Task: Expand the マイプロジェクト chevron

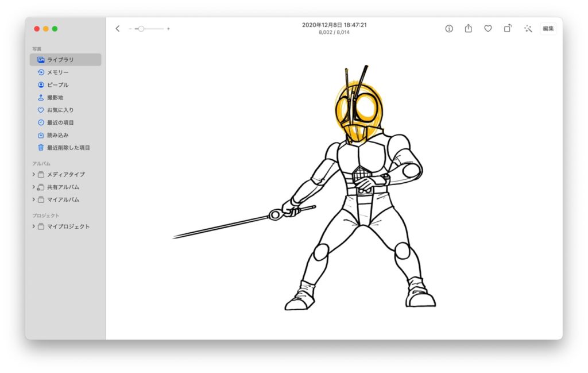Action: click(33, 226)
